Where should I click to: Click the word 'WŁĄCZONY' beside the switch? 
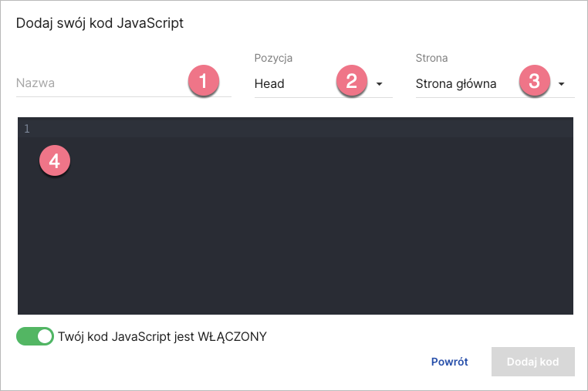[x=232, y=336]
